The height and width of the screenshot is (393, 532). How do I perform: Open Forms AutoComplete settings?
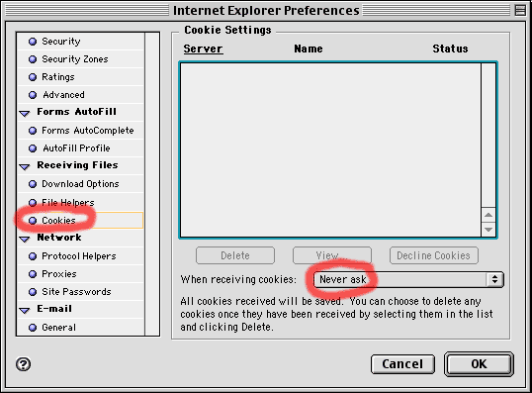coord(81,131)
